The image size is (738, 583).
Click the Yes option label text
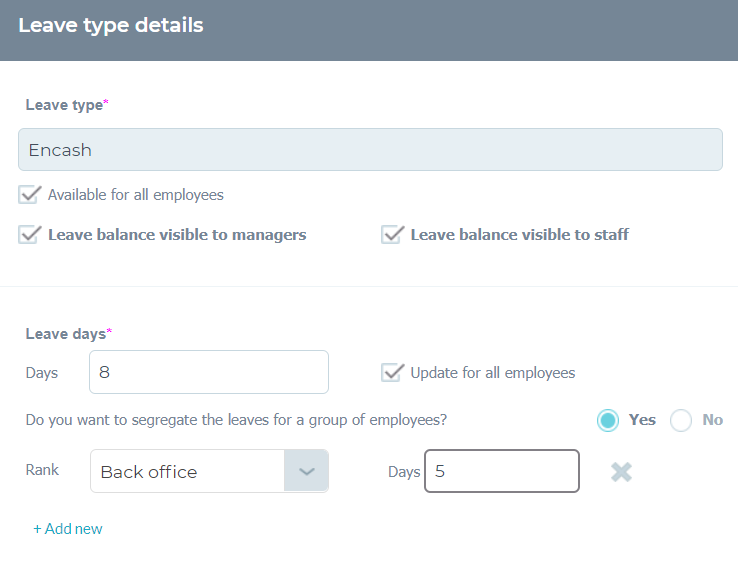point(642,420)
